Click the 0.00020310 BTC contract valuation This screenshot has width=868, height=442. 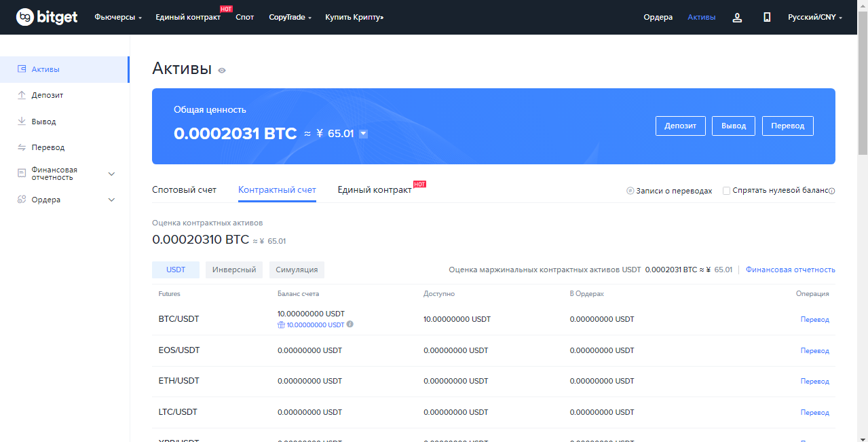tap(201, 240)
